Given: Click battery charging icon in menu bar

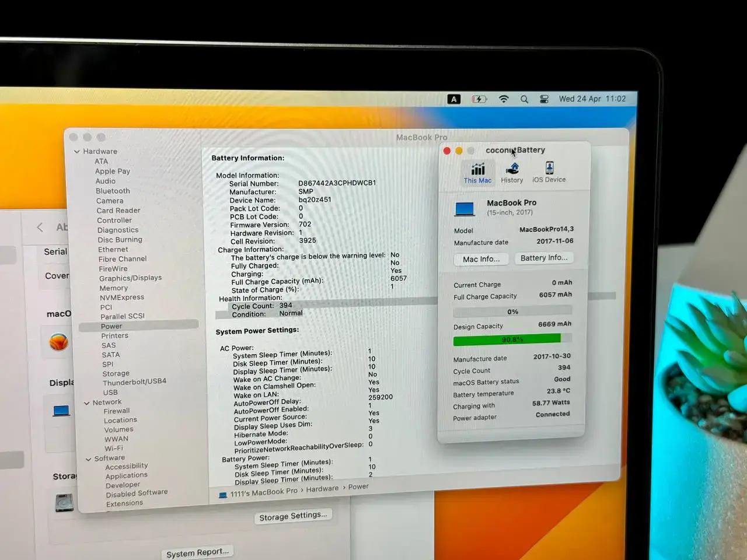Looking at the screenshot, I should [479, 99].
